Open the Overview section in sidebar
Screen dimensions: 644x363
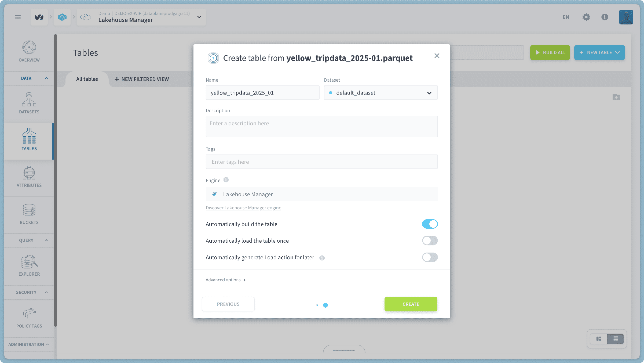pos(29,52)
